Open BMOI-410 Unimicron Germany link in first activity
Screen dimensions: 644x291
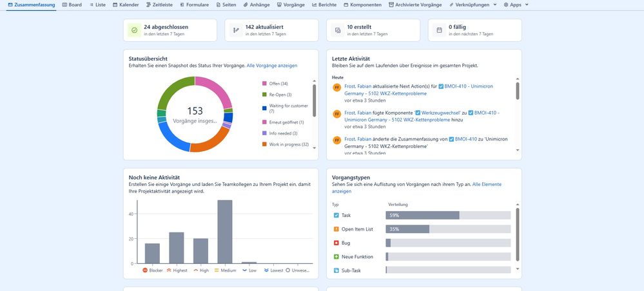(x=418, y=90)
